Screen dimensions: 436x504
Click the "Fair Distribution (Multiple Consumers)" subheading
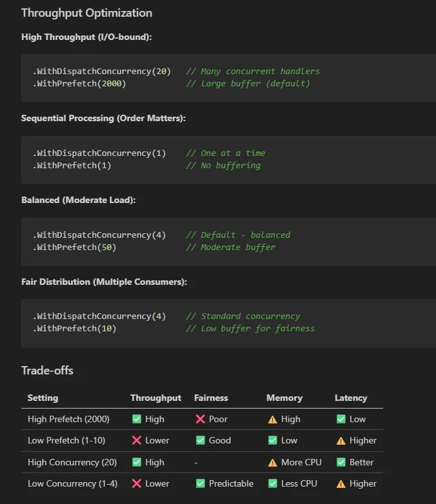click(x=103, y=282)
